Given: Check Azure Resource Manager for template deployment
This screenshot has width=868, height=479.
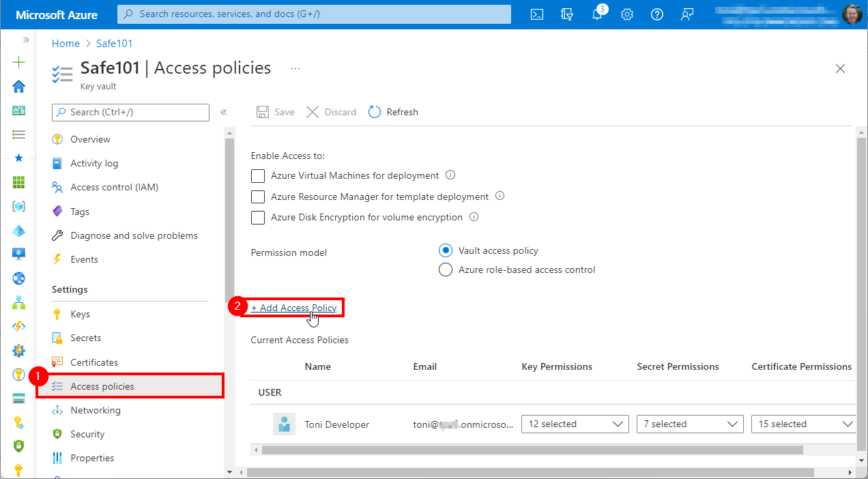Looking at the screenshot, I should [x=258, y=197].
